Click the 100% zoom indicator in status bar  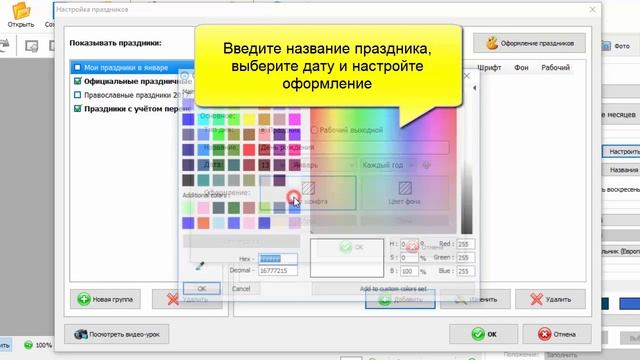tap(38, 345)
